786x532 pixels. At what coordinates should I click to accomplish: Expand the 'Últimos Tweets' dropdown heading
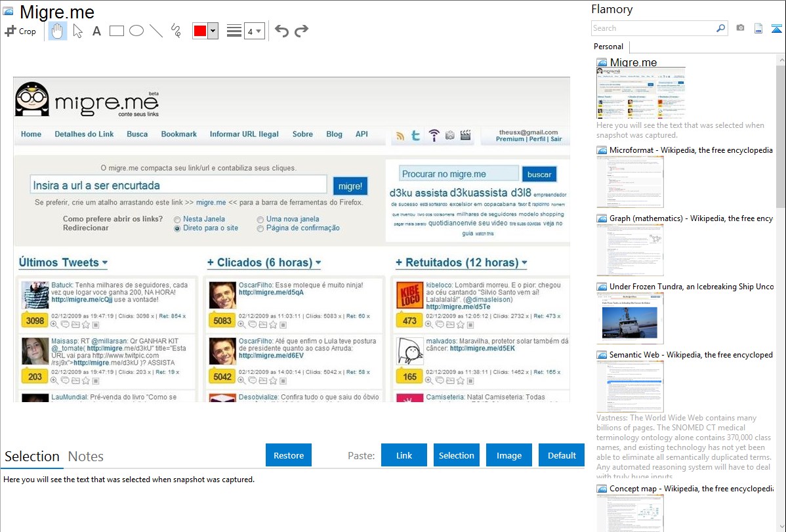63,262
